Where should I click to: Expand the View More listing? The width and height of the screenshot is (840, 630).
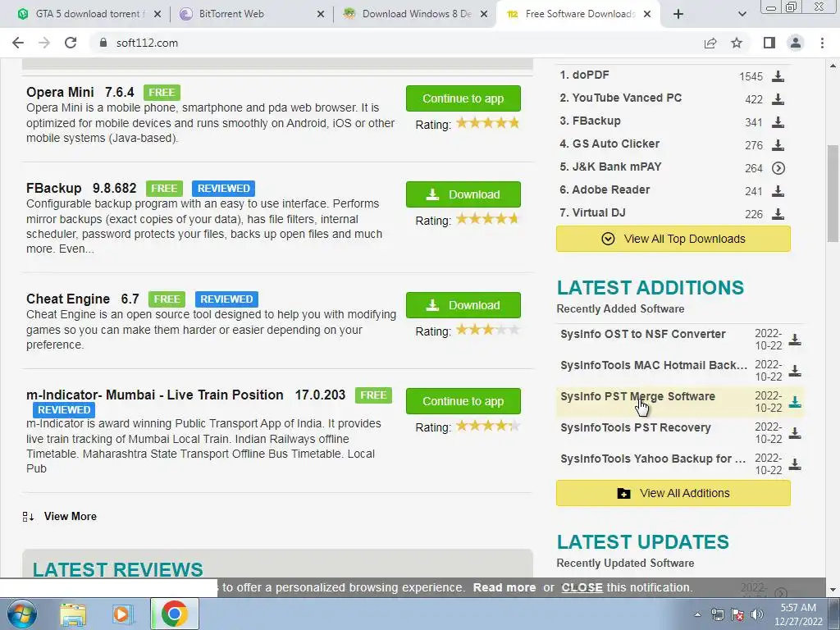(71, 517)
